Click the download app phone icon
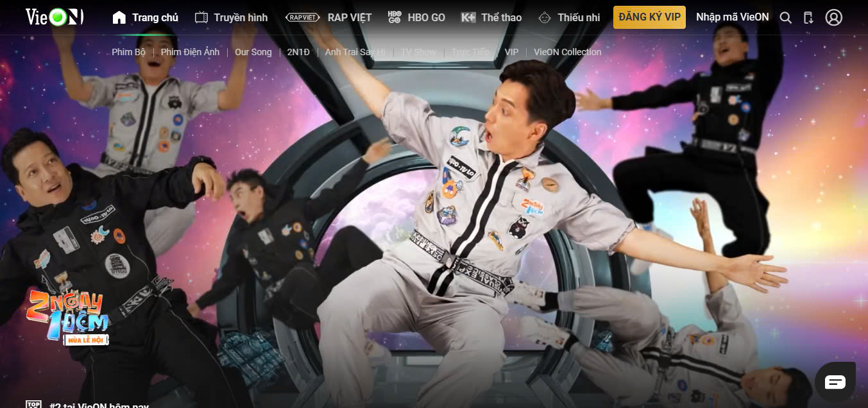This screenshot has height=408, width=868. (808, 17)
